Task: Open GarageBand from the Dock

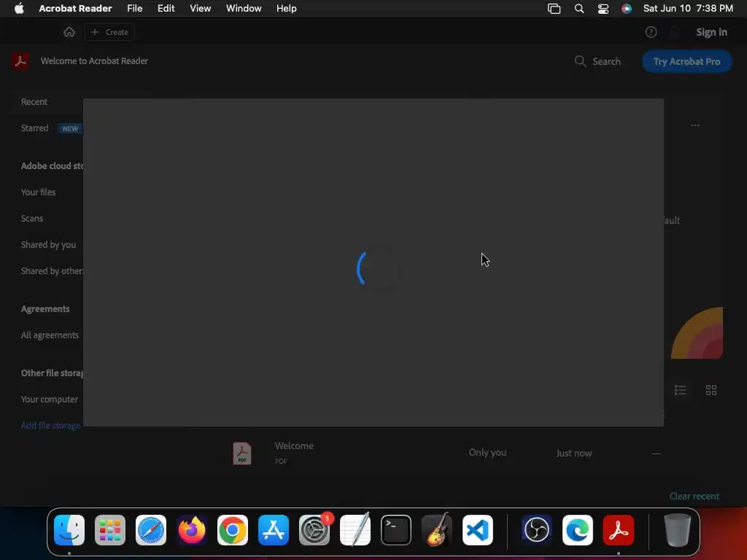Action: click(437, 530)
